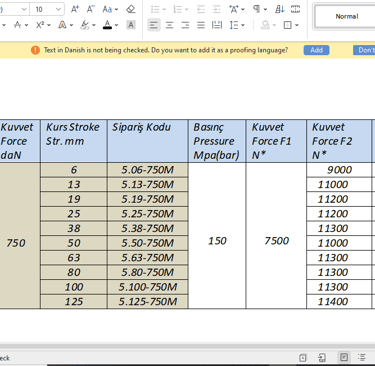This screenshot has width=375, height=366.
Task: Click the Decrease Font Size icon
Action: 90,9
